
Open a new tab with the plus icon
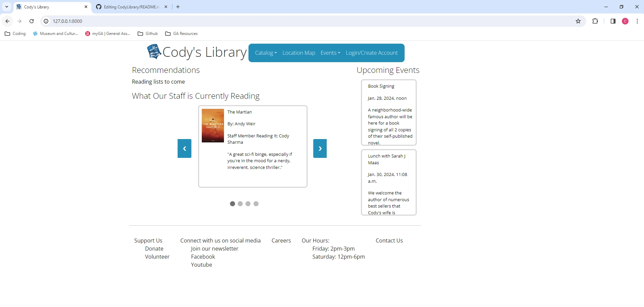[178, 7]
